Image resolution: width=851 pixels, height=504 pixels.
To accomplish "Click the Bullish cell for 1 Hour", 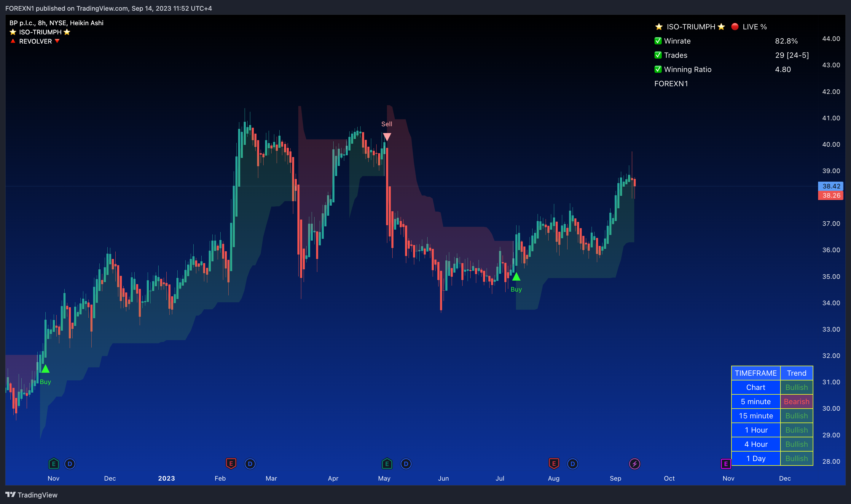I will [x=796, y=430].
